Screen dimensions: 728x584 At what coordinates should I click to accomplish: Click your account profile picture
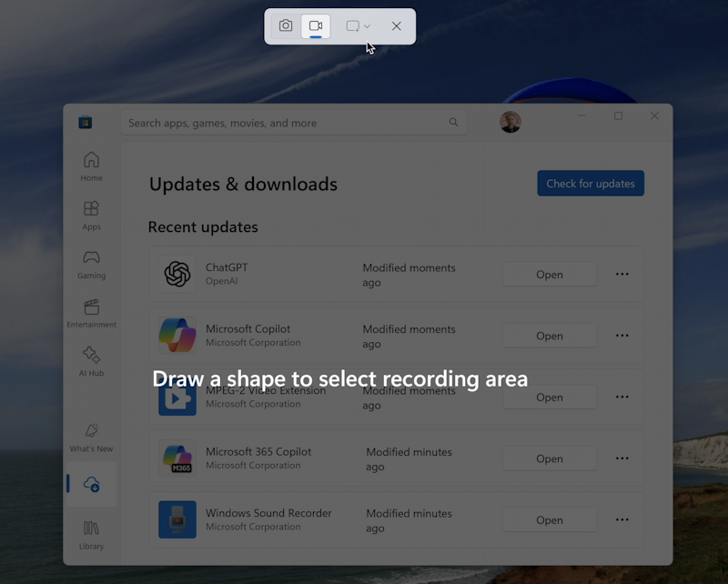point(511,121)
